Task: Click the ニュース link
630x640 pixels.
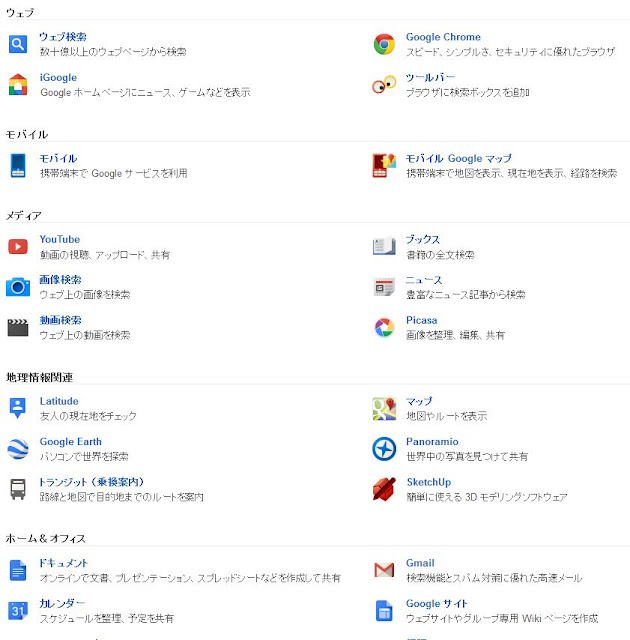Action: click(x=424, y=280)
